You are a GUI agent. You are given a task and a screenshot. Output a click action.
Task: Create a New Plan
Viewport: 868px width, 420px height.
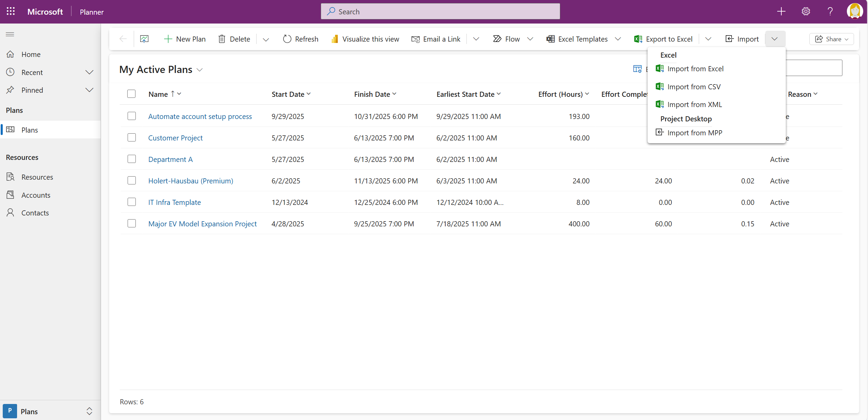coord(185,39)
